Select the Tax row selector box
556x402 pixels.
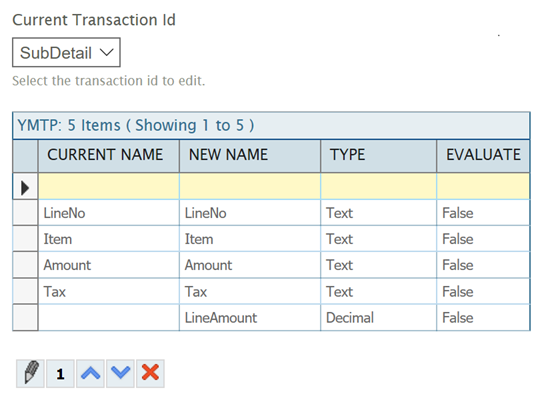pos(25,291)
